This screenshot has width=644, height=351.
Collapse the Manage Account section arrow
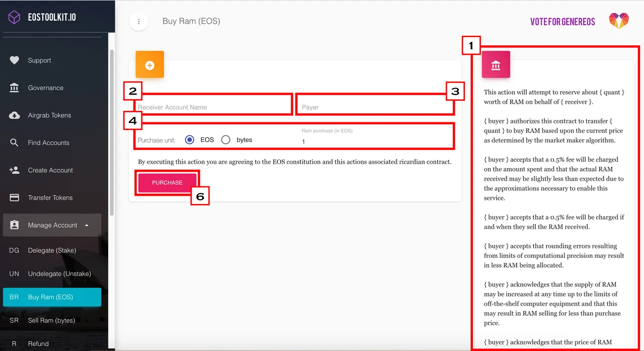(x=87, y=225)
